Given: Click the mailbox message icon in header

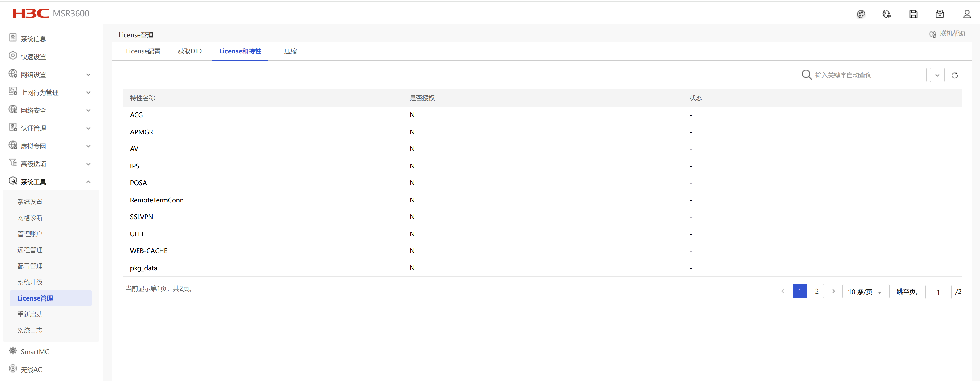Looking at the screenshot, I should point(940,14).
